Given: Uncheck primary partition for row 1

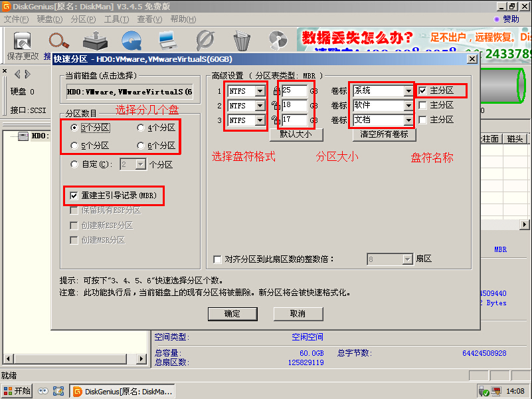Looking at the screenshot, I should tap(422, 90).
